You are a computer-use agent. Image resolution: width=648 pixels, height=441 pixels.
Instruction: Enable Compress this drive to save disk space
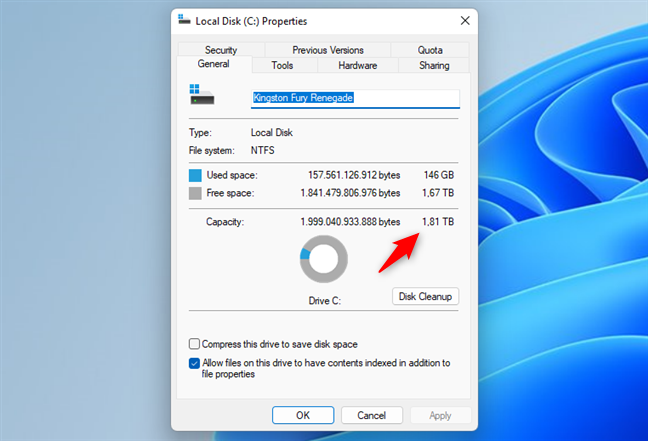click(x=194, y=344)
